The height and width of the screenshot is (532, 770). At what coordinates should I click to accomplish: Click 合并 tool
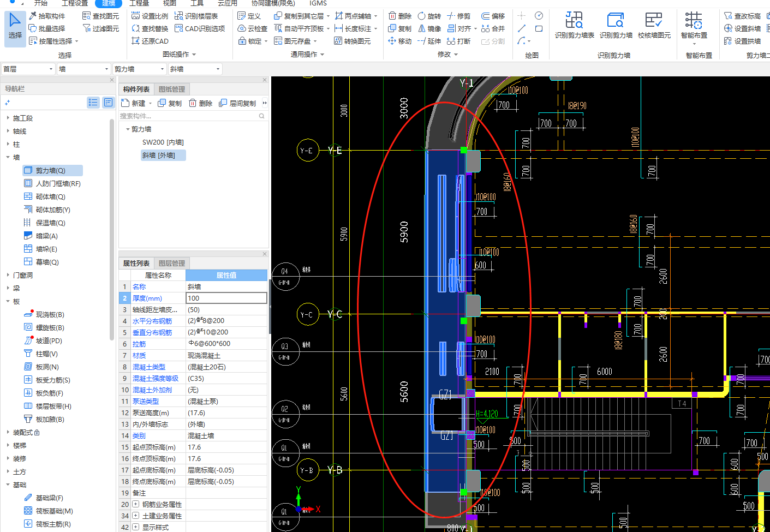coord(493,28)
